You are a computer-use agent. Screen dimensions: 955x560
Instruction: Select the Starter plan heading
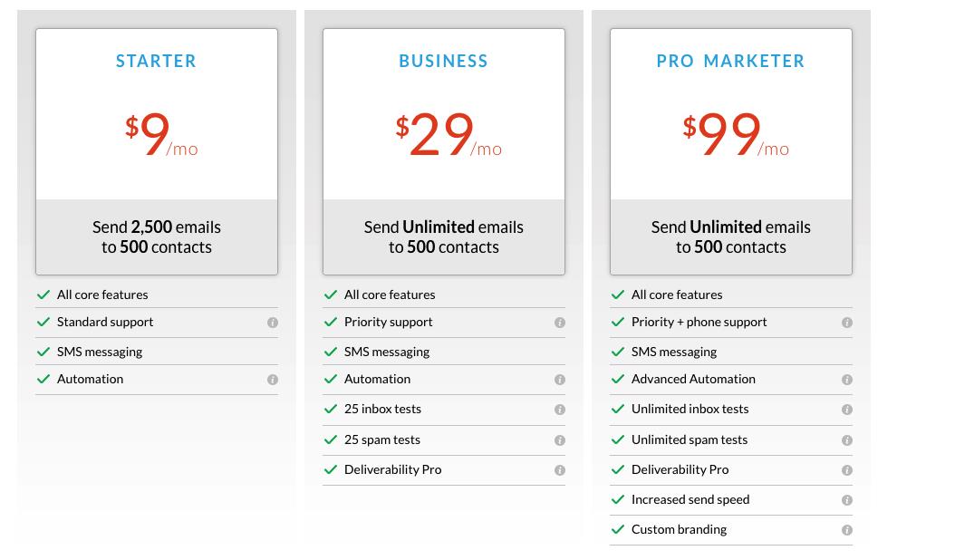point(157,61)
